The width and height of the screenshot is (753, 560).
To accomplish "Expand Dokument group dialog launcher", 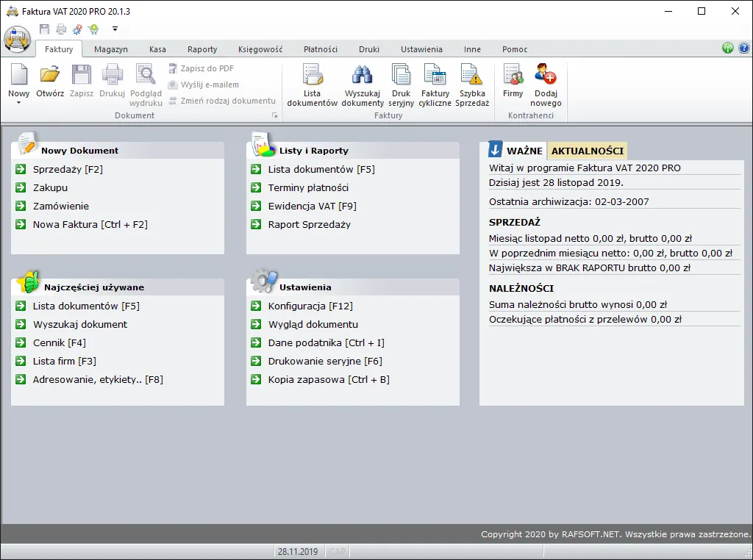I will click(x=275, y=115).
